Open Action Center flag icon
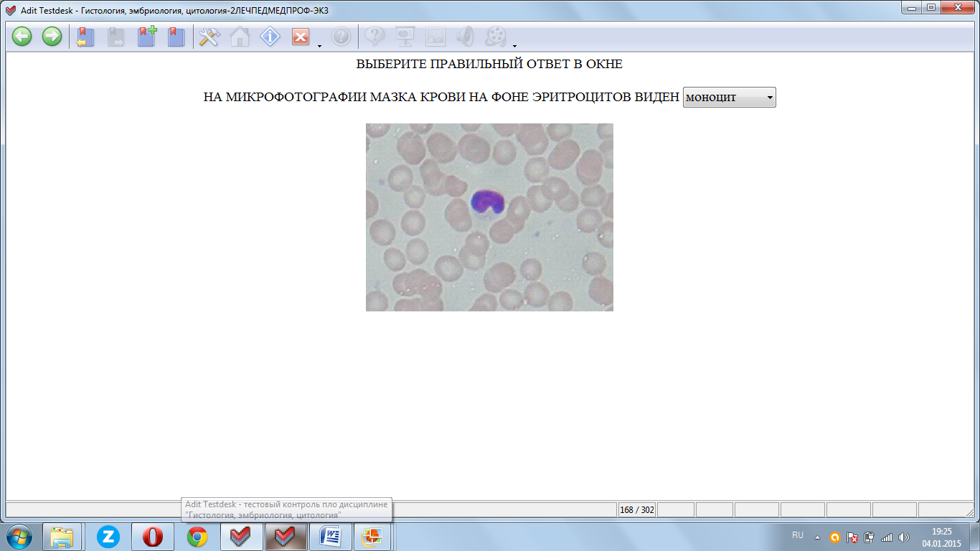 point(852,537)
